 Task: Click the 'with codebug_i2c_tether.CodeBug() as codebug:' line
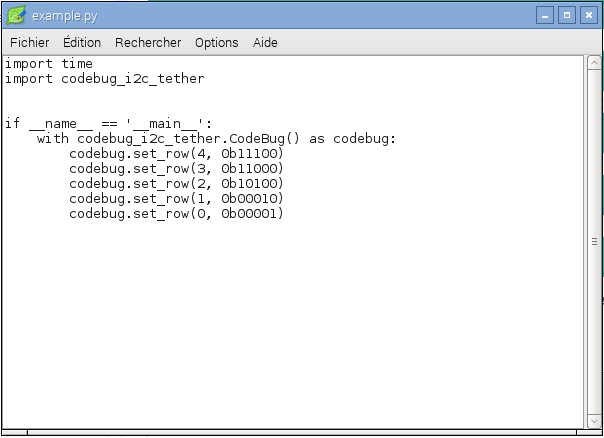point(216,139)
